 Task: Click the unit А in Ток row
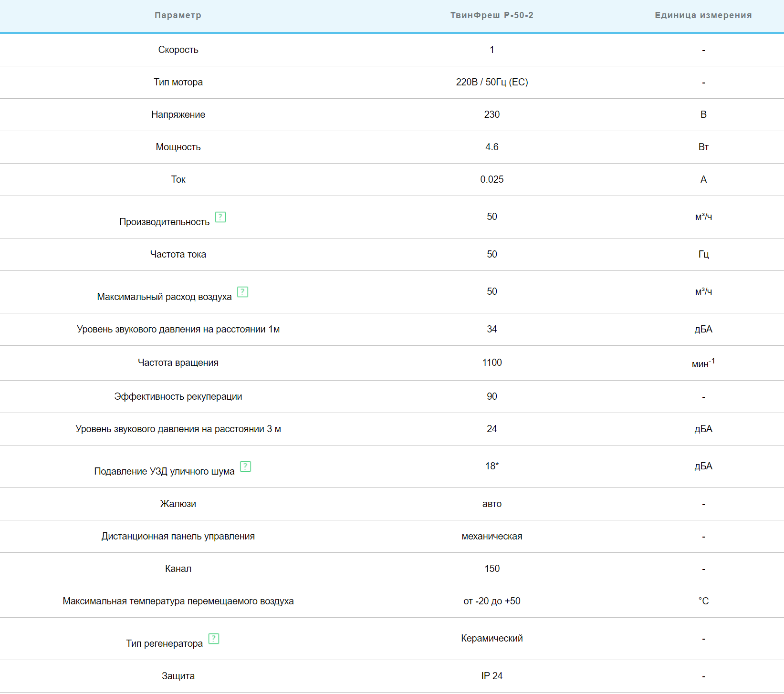703,179
